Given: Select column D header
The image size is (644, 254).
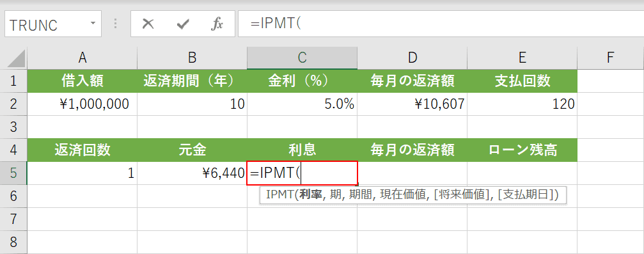Looking at the screenshot, I should 412,58.
